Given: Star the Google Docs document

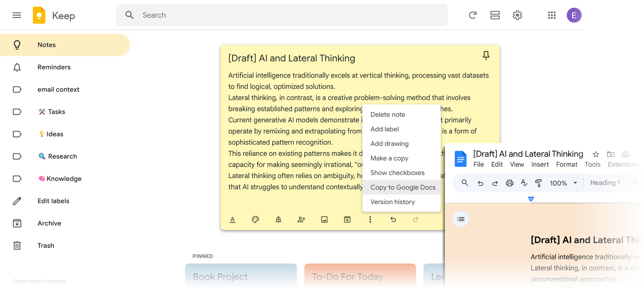Looking at the screenshot, I should pos(595,154).
